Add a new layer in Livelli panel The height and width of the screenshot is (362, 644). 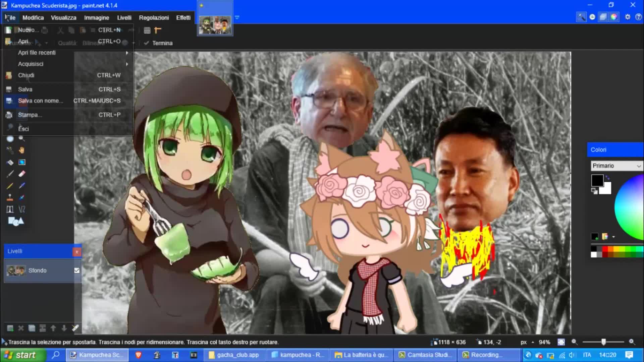(x=10, y=328)
